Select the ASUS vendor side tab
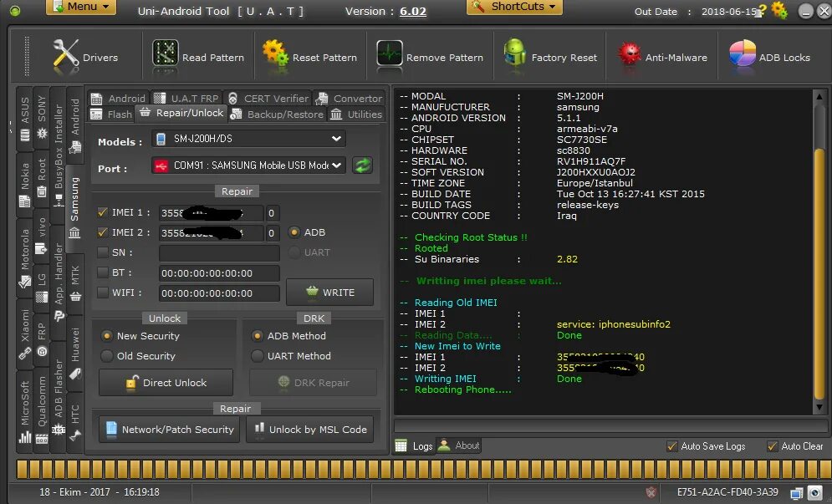 (x=24, y=119)
